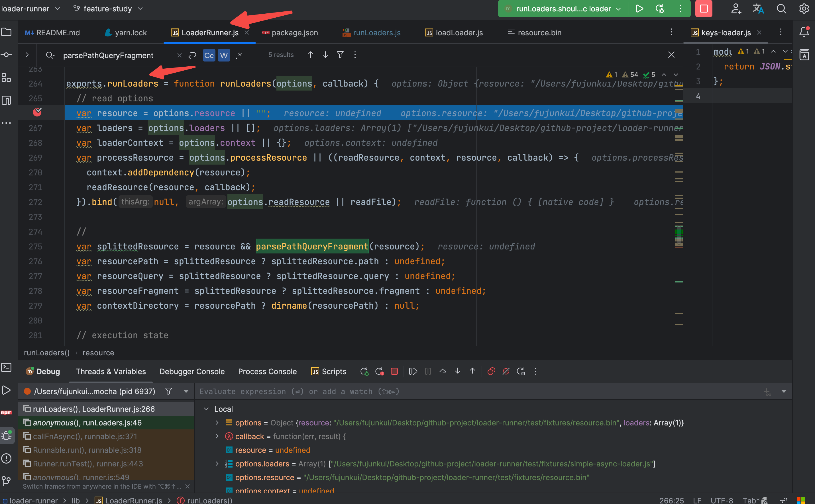Click breakpoint marker on line 266
The image size is (815, 504).
(x=37, y=112)
